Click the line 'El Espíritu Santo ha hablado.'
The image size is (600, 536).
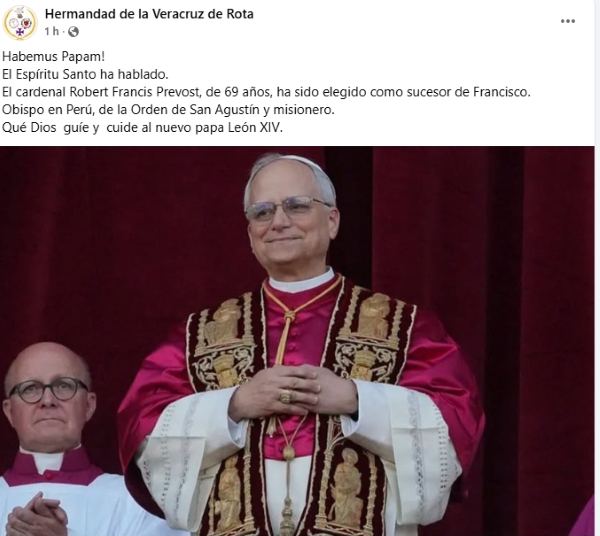[x=85, y=74]
